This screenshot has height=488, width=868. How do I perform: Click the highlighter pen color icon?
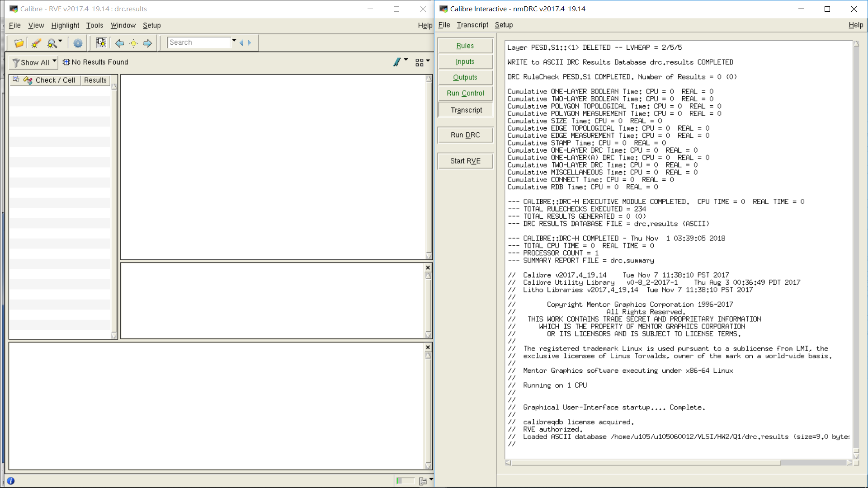397,62
